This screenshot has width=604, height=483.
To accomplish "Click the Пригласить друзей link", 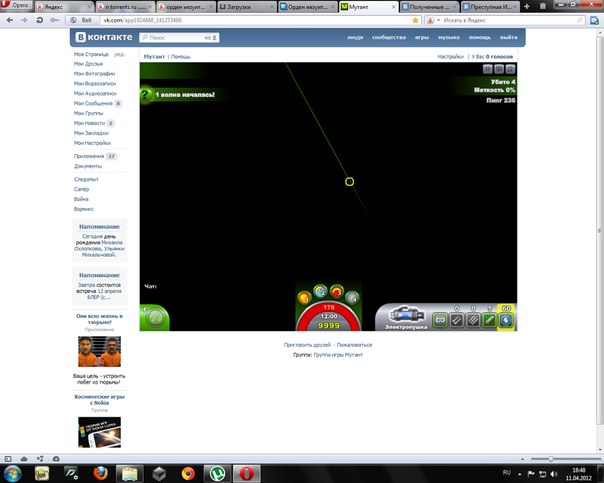I will tap(307, 344).
